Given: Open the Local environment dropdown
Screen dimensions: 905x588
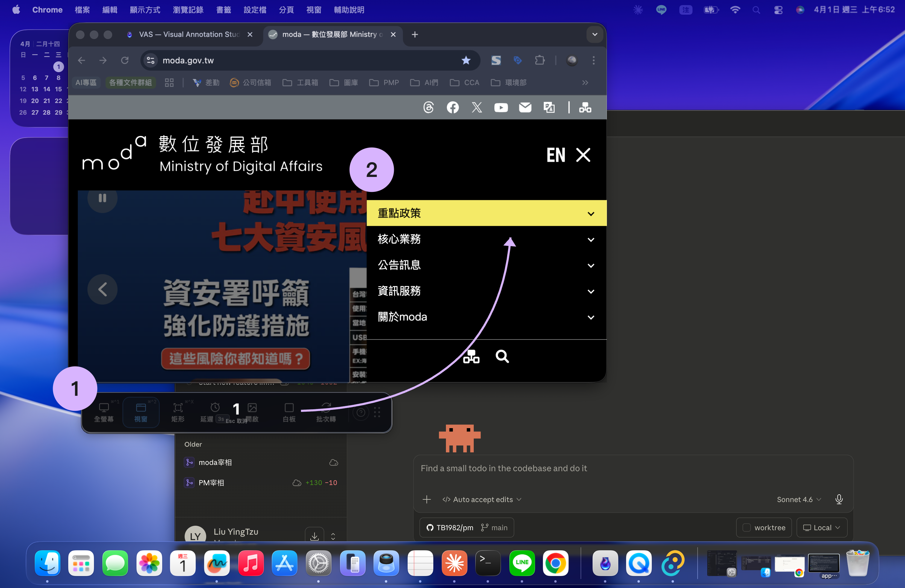Looking at the screenshot, I should coord(822,528).
